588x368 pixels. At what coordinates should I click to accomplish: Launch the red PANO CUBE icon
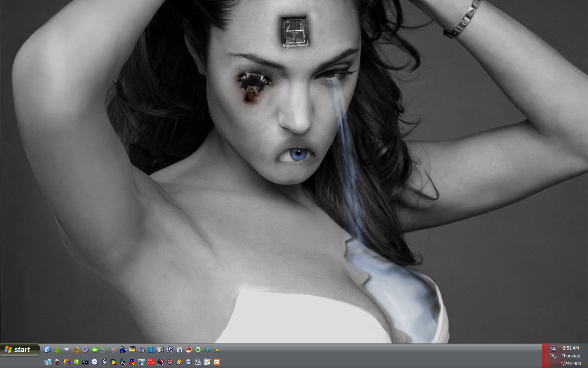click(x=151, y=362)
